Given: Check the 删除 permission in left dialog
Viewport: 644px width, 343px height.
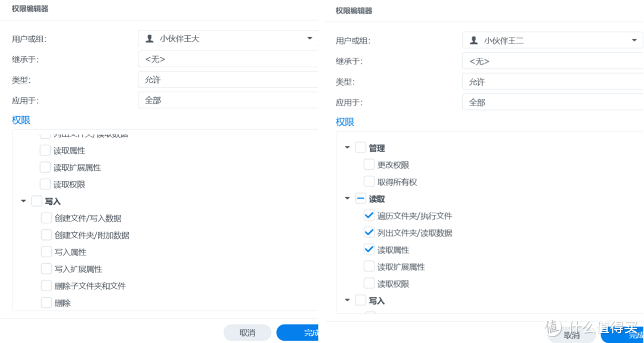Looking at the screenshot, I should pos(46,303).
